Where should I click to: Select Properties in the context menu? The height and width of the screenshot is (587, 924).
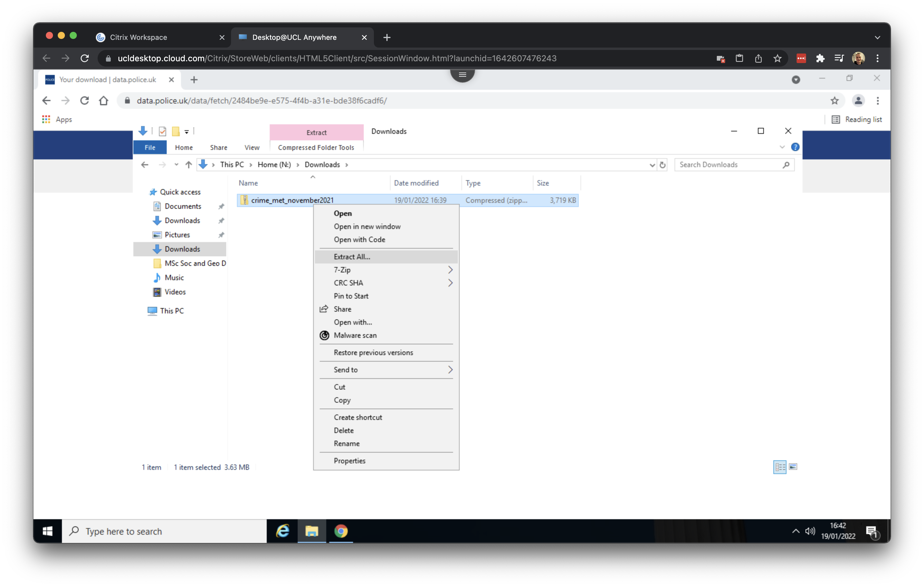349,461
